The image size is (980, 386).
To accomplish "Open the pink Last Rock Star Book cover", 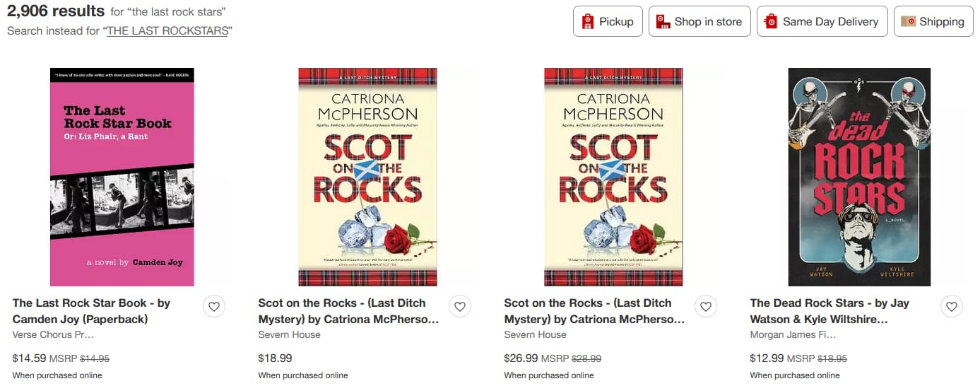I will click(122, 177).
